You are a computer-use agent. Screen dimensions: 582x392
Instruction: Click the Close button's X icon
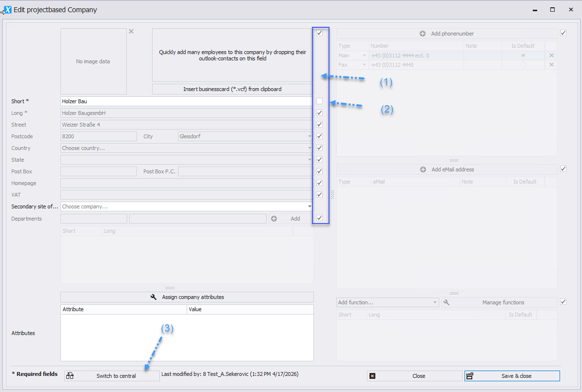pyautogui.click(x=372, y=376)
